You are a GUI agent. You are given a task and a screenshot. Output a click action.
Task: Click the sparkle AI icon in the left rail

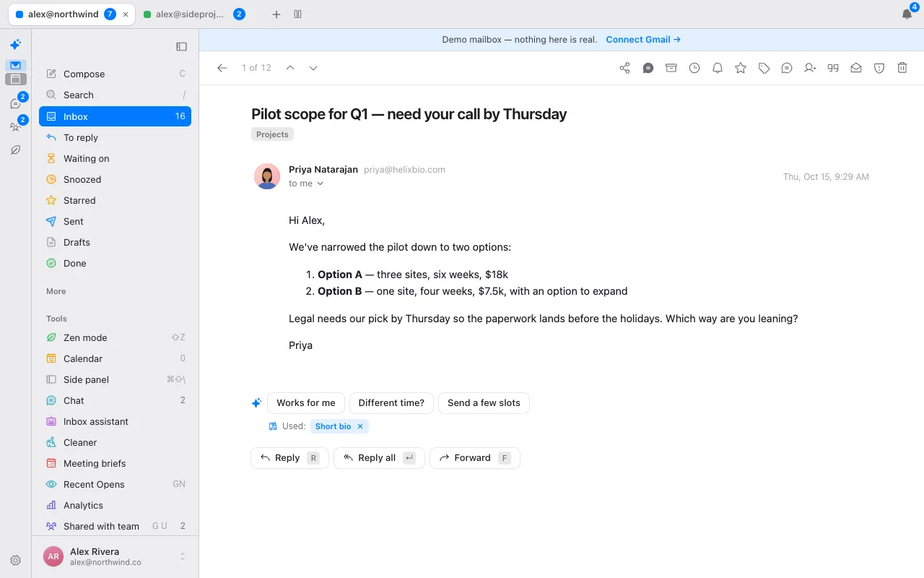pyautogui.click(x=15, y=45)
